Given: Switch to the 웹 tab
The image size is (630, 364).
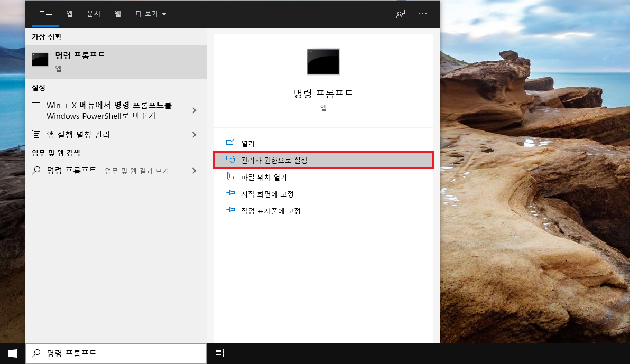Looking at the screenshot, I should pyautogui.click(x=117, y=14).
